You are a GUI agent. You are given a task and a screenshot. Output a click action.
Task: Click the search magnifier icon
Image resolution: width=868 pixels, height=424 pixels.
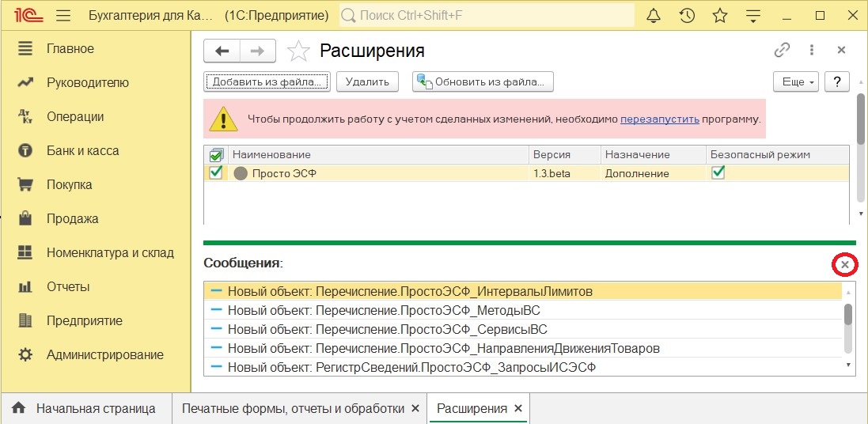348,16
